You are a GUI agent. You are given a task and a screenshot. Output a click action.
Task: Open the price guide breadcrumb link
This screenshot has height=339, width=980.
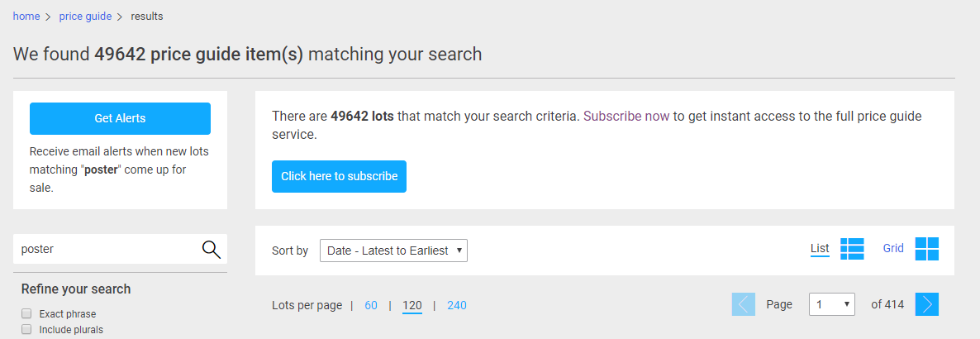(x=85, y=17)
